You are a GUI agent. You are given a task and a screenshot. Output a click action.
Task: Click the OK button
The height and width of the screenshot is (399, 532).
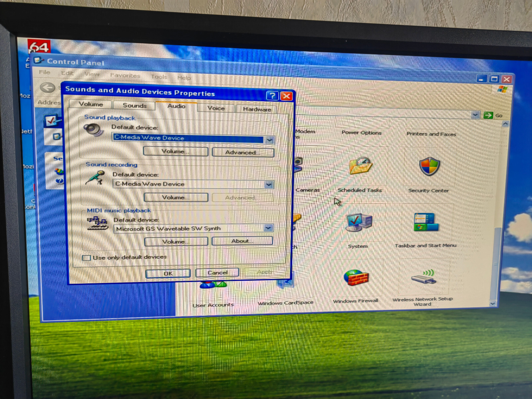(x=168, y=273)
